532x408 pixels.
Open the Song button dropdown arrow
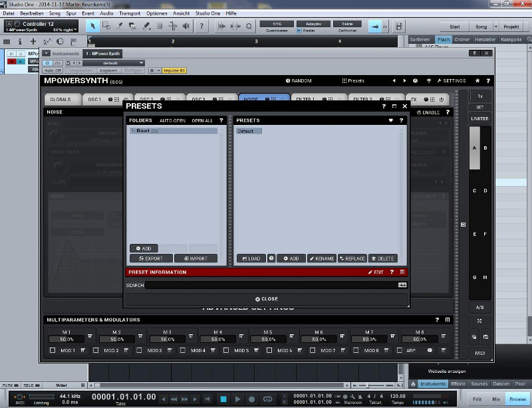tap(495, 27)
